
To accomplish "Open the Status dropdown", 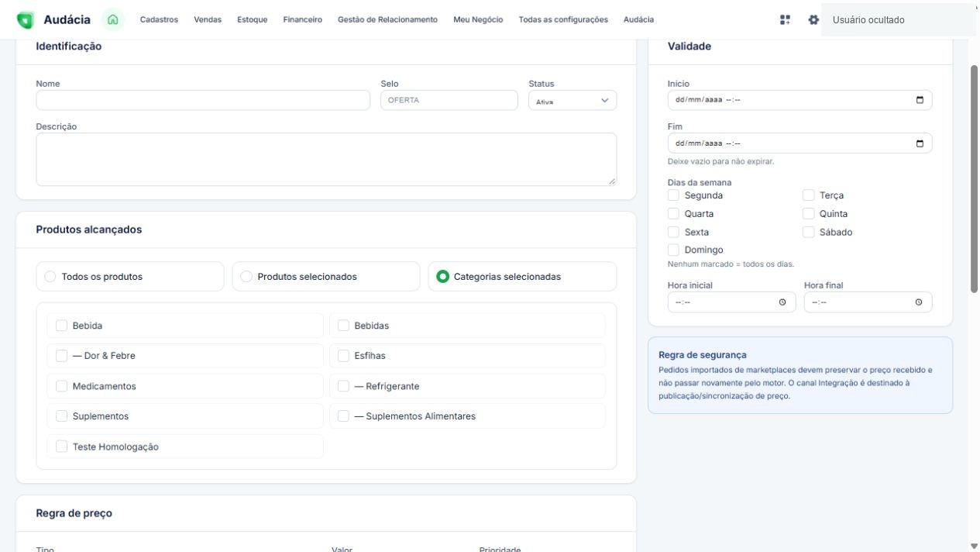I will [x=573, y=100].
